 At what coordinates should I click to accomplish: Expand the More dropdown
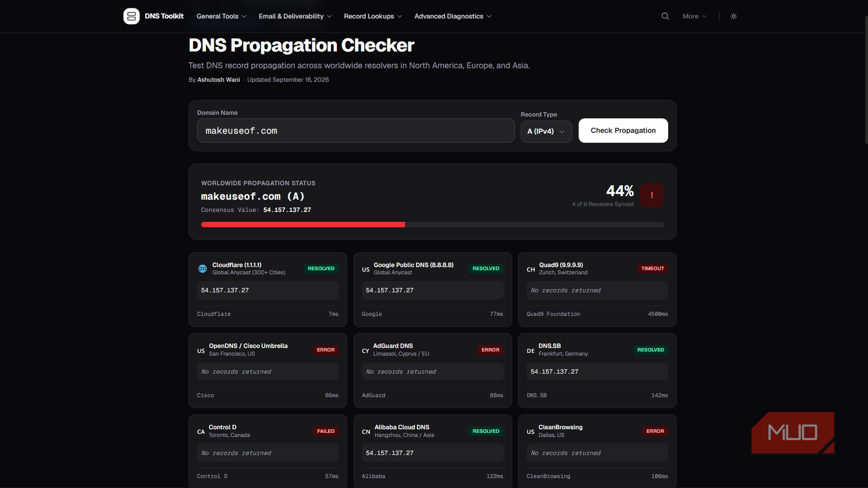694,16
